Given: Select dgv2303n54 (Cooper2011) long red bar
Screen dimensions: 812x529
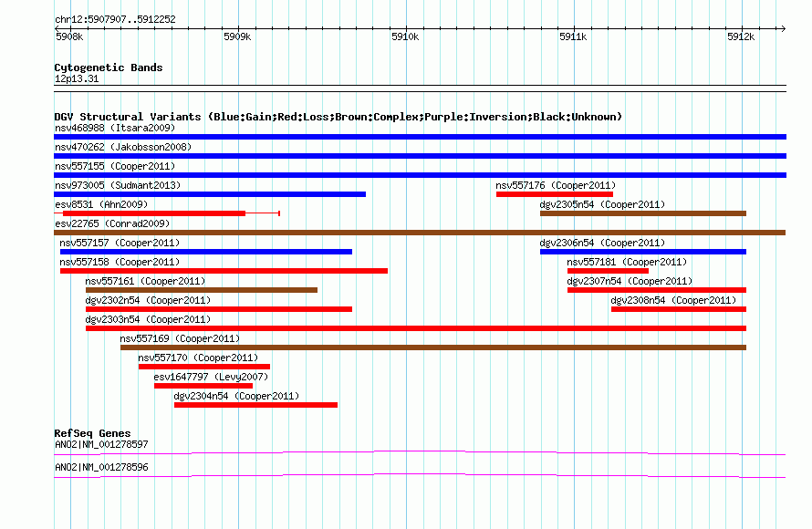Looking at the screenshot, I should [x=416, y=328].
